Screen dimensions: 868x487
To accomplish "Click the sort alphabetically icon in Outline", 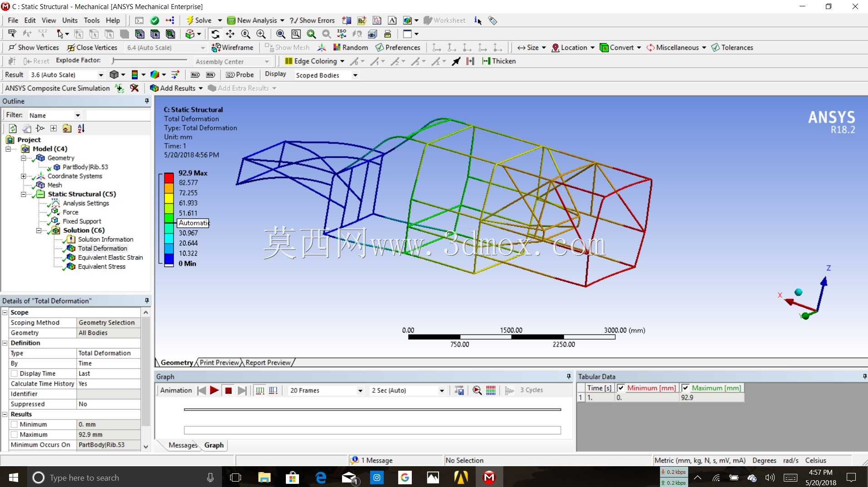I will [x=81, y=129].
